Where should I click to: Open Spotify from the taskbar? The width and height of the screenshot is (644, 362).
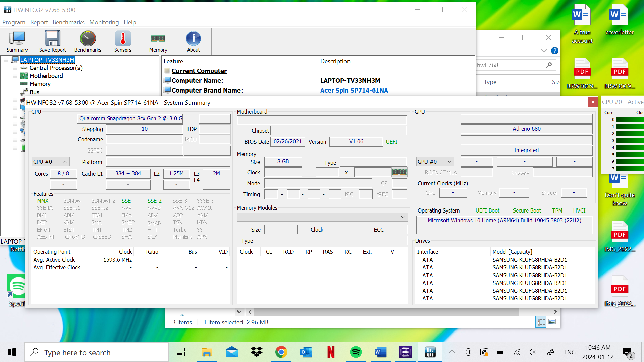(x=356, y=352)
